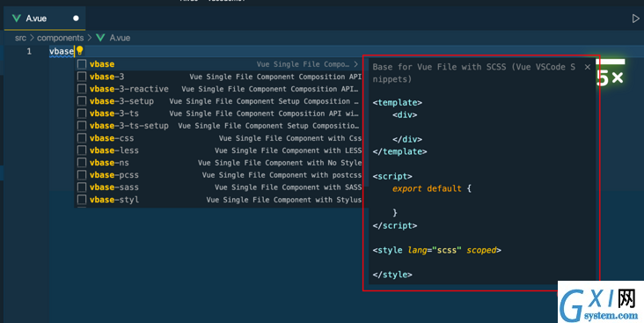The height and width of the screenshot is (323, 644).
Task: Click the Vue logo icon in A.vue tab
Action: [17, 18]
